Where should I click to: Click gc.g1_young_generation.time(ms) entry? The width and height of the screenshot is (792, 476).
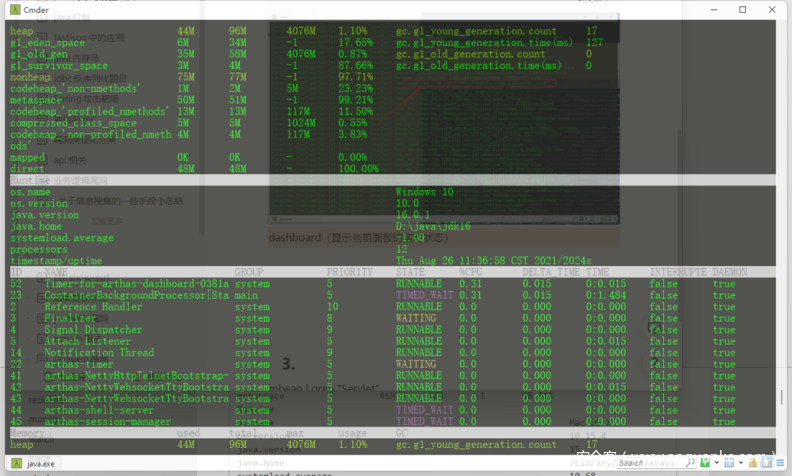(484, 42)
